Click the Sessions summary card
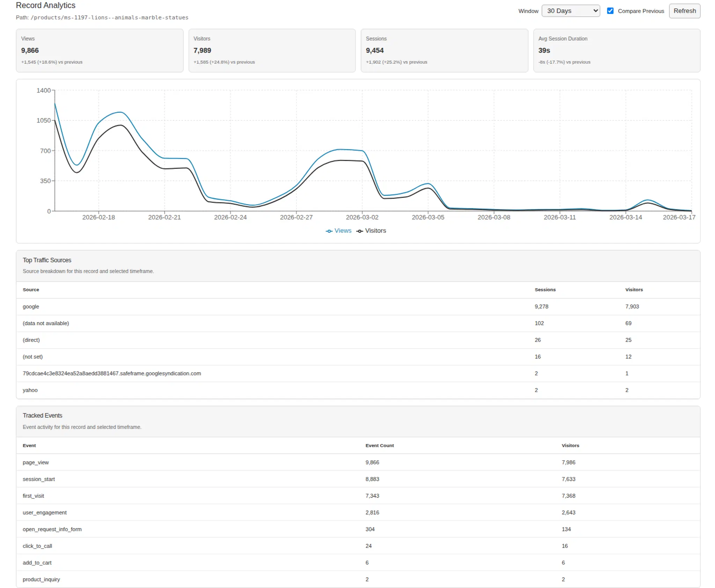Screen dimensions: 715x588 pos(444,50)
